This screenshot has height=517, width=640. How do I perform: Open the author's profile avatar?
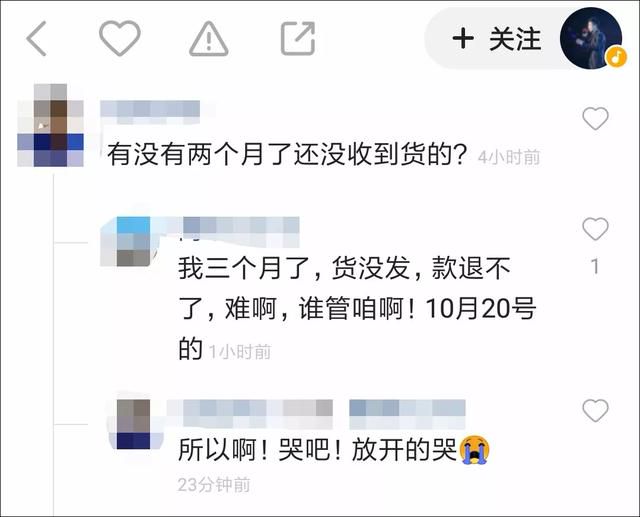click(591, 38)
